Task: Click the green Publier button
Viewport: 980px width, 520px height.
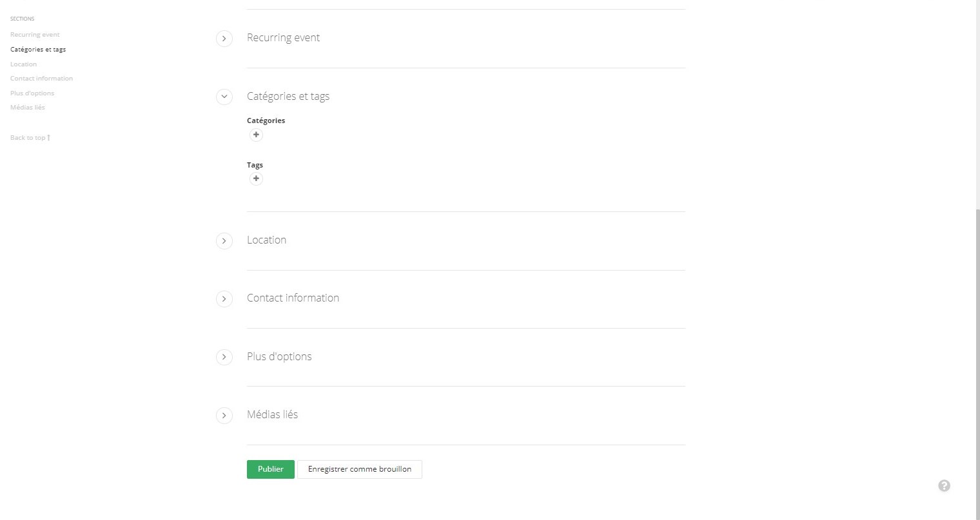Action: (270, 469)
